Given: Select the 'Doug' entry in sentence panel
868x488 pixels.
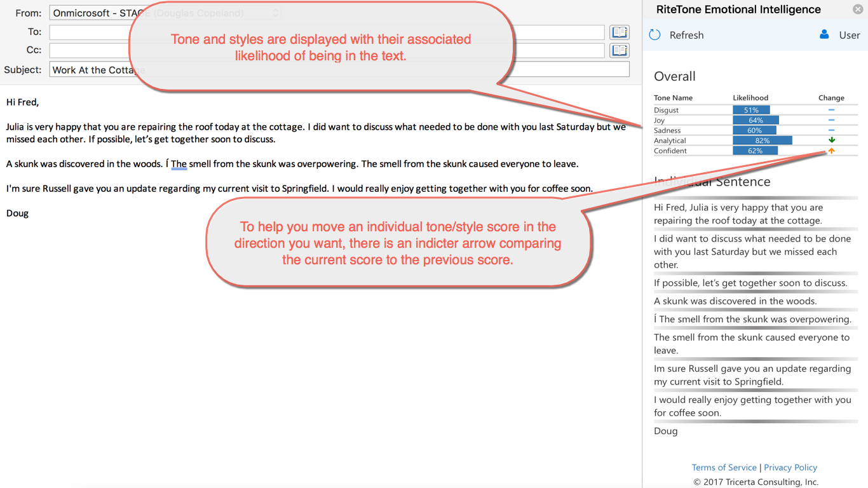Looking at the screenshot, I should [x=666, y=431].
